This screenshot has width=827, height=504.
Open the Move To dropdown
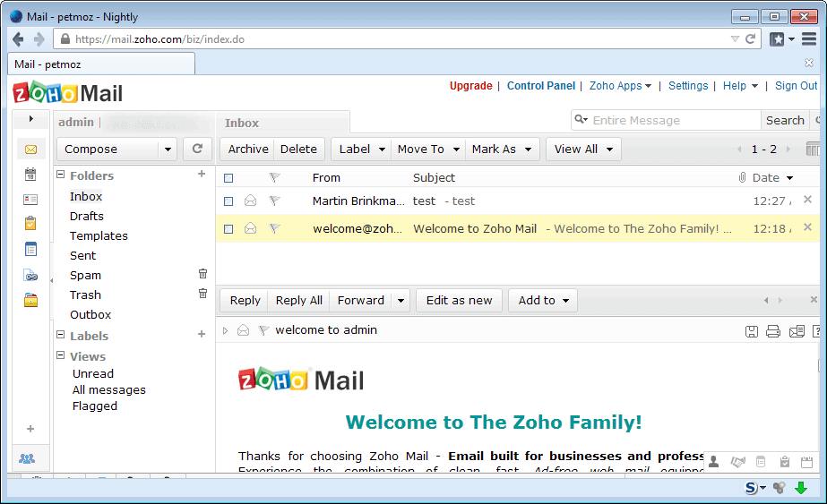429,149
